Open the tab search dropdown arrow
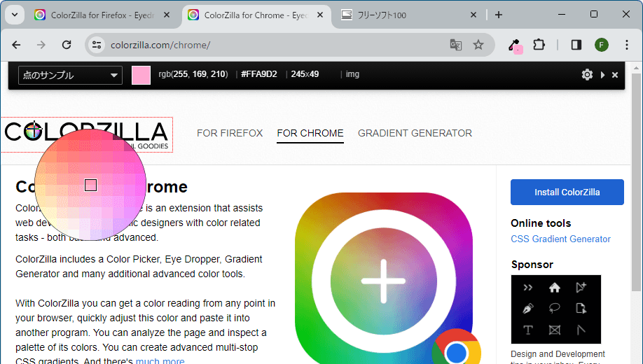Viewport: 643px width, 364px height. pyautogui.click(x=15, y=15)
